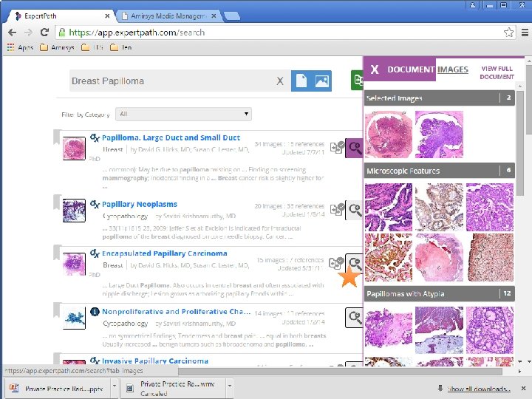Clear the Breast Papilloma search text
Screen dimensions: 532x399
(279, 81)
